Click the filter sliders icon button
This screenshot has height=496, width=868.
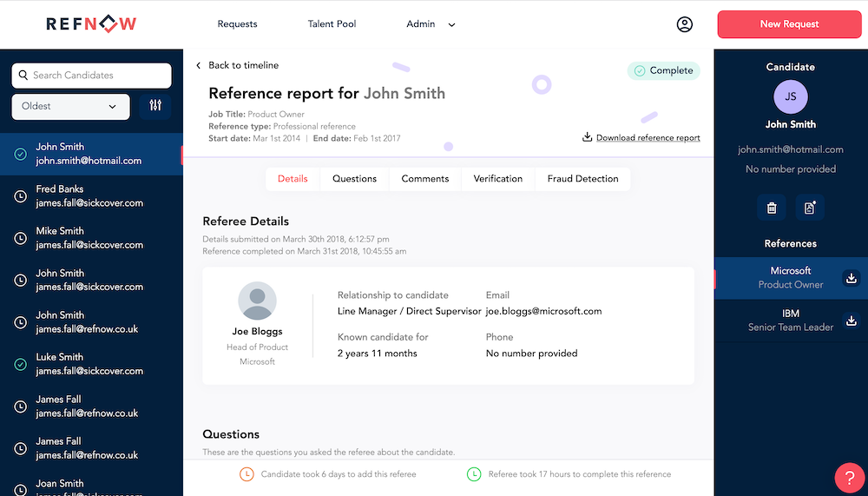click(x=155, y=106)
